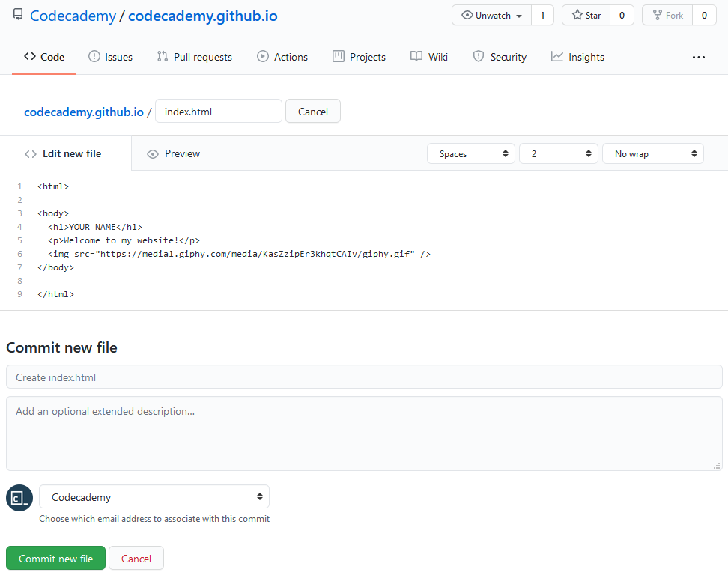Click the Codecademy avatar icon
728x575 pixels.
coord(19,498)
